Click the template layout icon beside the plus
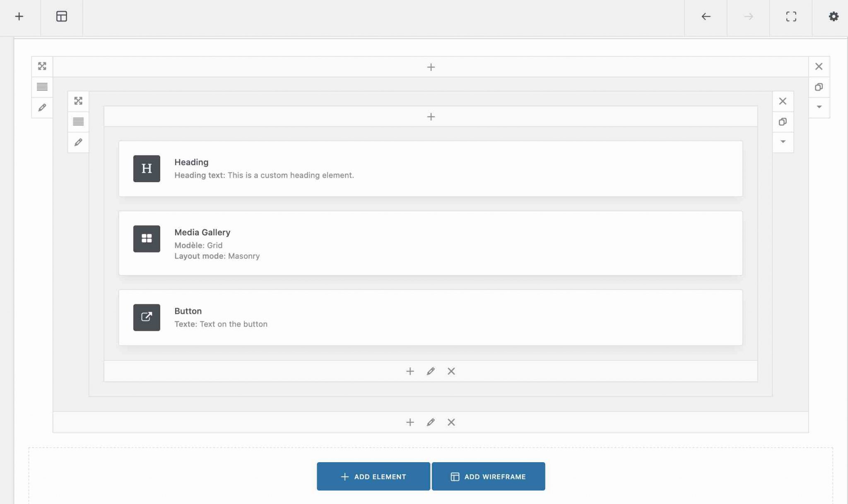The height and width of the screenshot is (504, 848). click(x=62, y=17)
